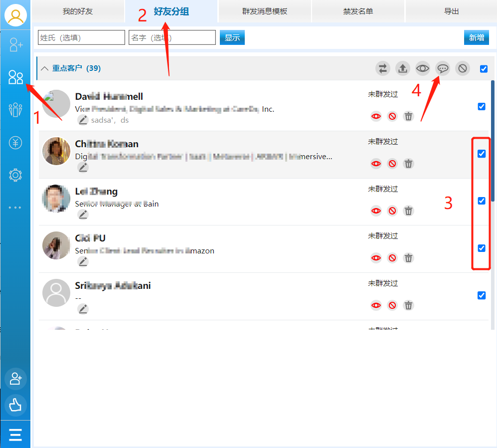Expand the three dots more options in sidebar

coord(15,208)
